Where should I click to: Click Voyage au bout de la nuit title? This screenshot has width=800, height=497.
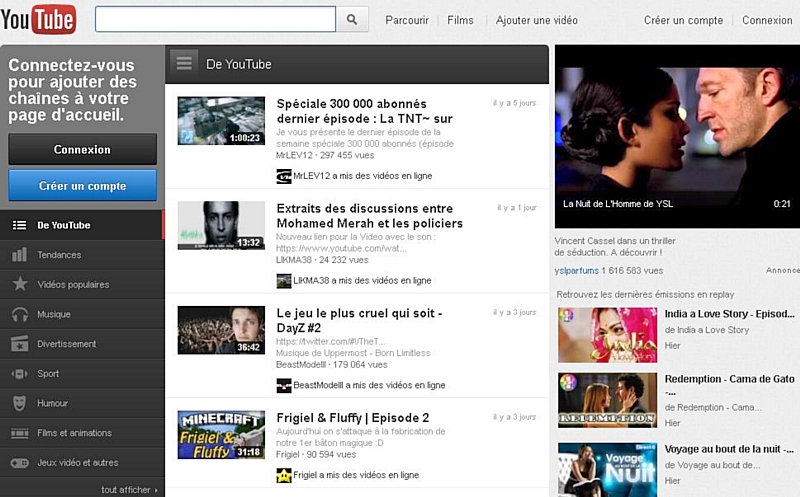coord(729,450)
